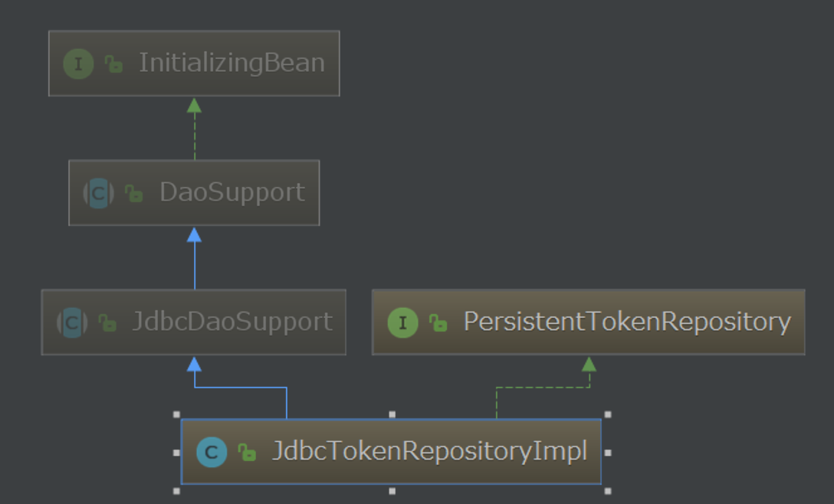Click the abstract class icon on DaoSupport
This screenshot has width=834, height=504.
point(98,193)
